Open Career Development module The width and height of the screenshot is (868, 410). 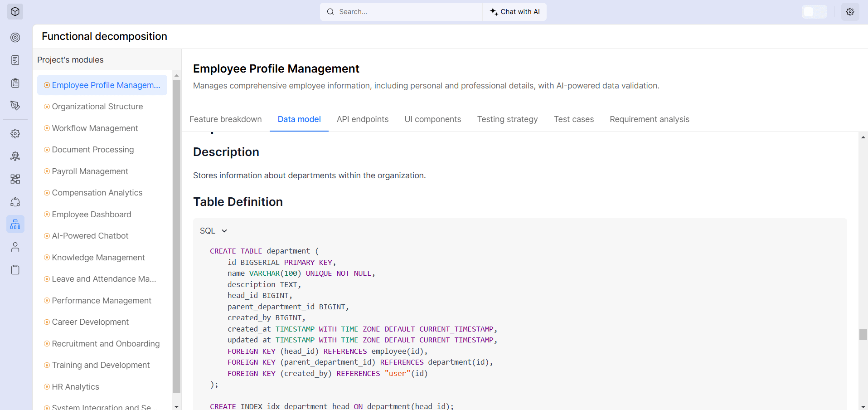point(102,322)
